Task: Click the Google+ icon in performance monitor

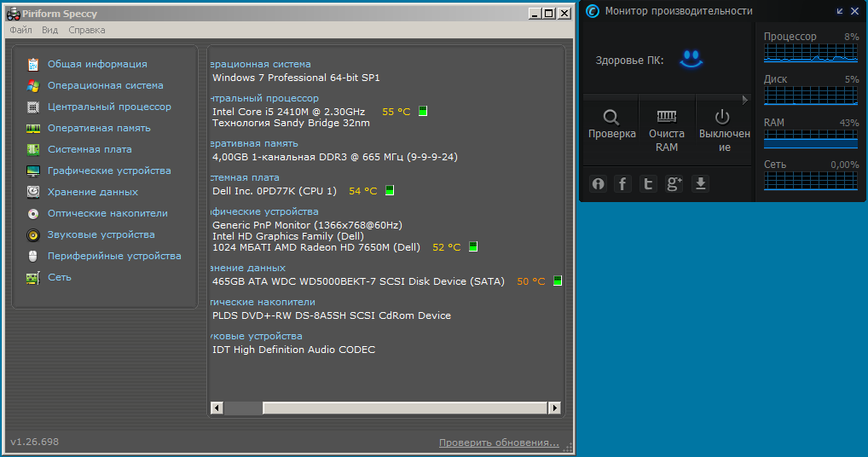Action: pyautogui.click(x=674, y=183)
